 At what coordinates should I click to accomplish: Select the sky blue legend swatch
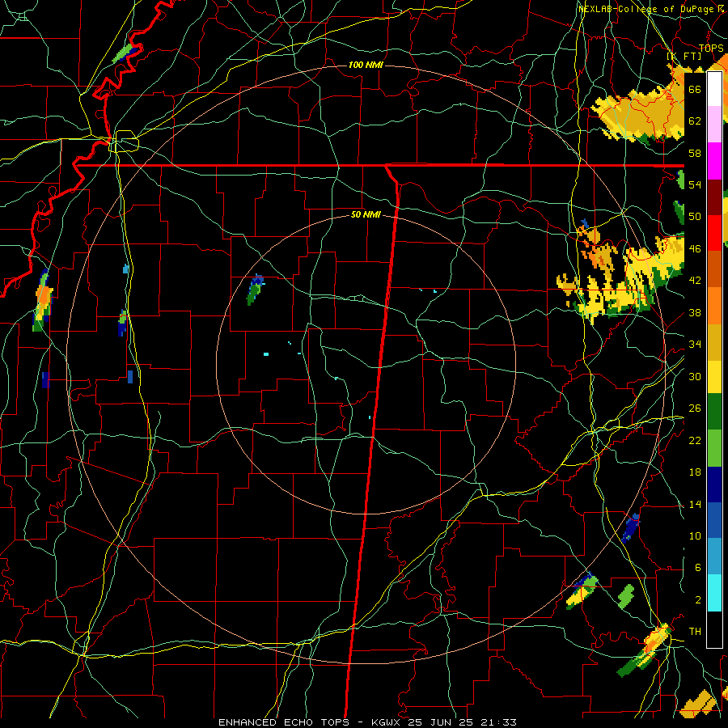[714, 557]
